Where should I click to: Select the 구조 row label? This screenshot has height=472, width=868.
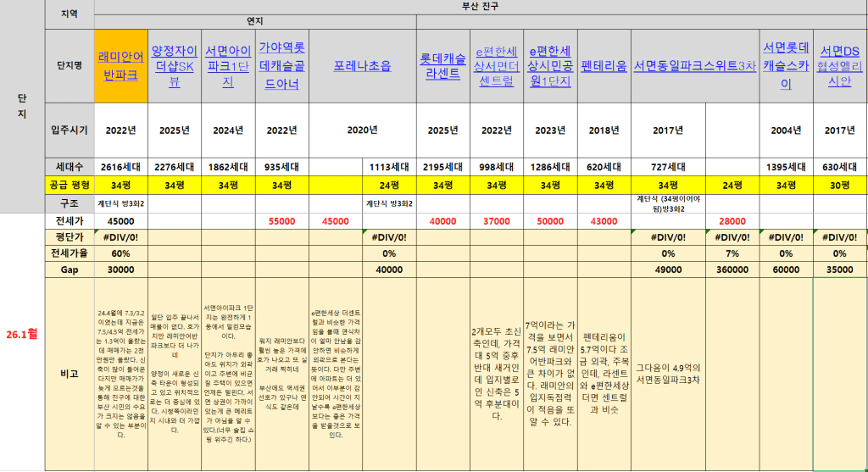70,203
